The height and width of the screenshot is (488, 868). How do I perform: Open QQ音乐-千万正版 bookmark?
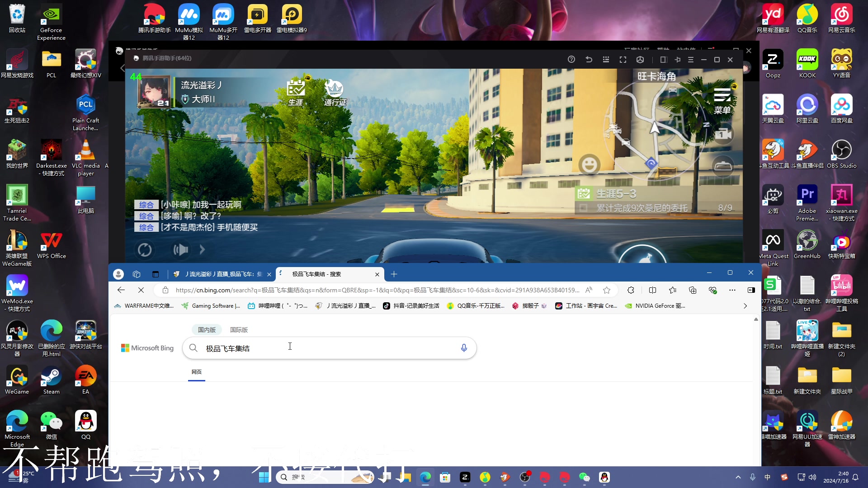476,306
